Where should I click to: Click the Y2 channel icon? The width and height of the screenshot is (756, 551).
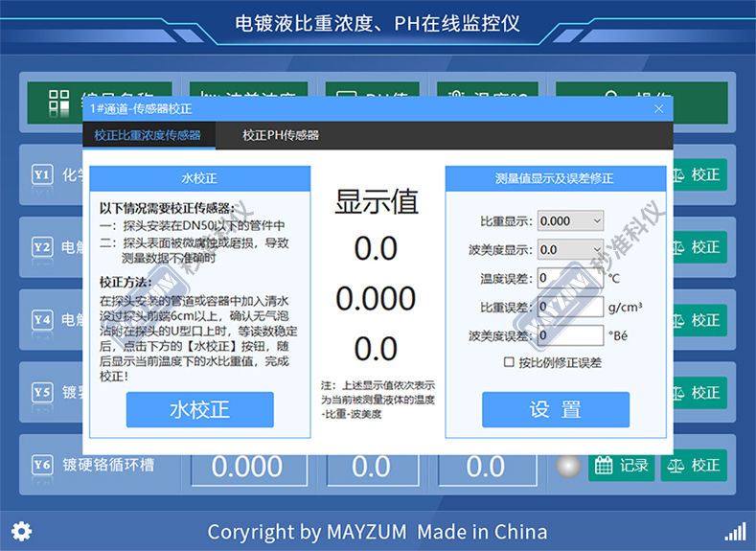(42, 247)
